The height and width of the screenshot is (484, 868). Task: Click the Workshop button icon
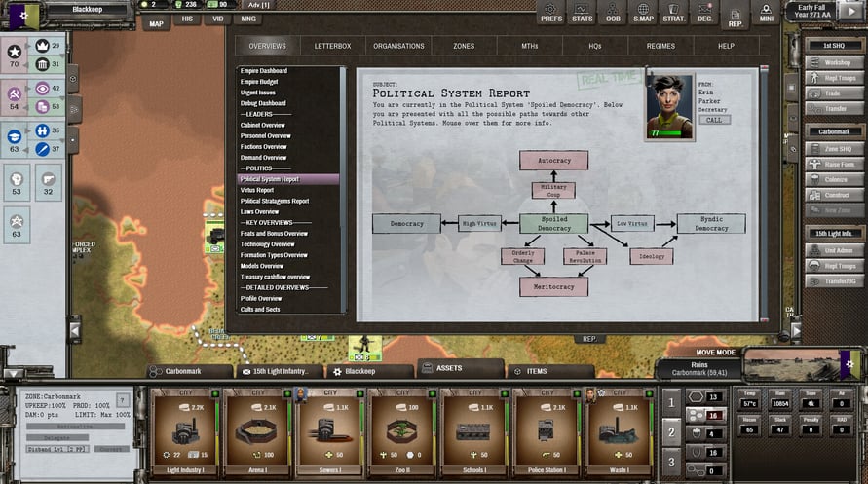814,62
